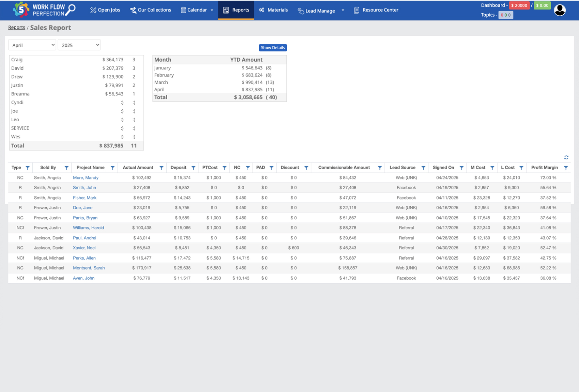Image resolution: width=579 pixels, height=392 pixels.
Task: Click the Work Flow Perfection logo
Action: coord(44,10)
